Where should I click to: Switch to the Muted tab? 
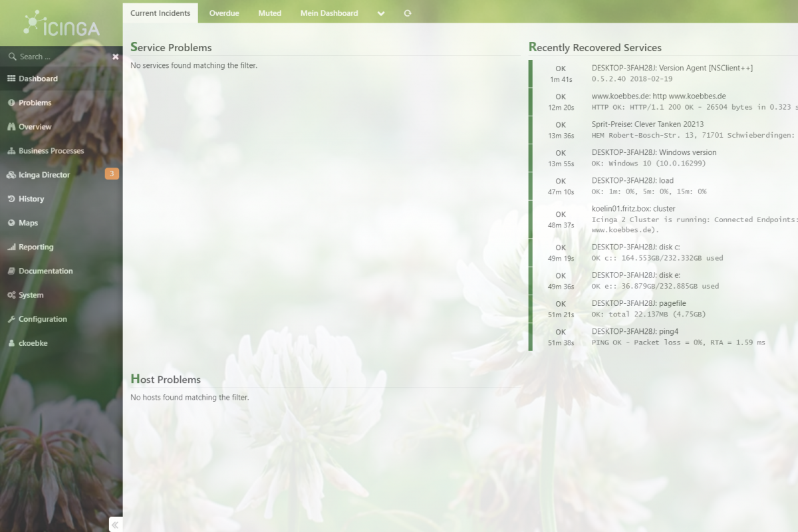(x=270, y=13)
